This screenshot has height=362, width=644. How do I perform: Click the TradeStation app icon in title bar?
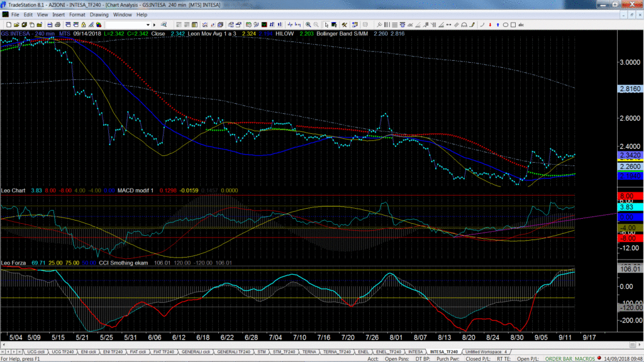coord(3,4)
